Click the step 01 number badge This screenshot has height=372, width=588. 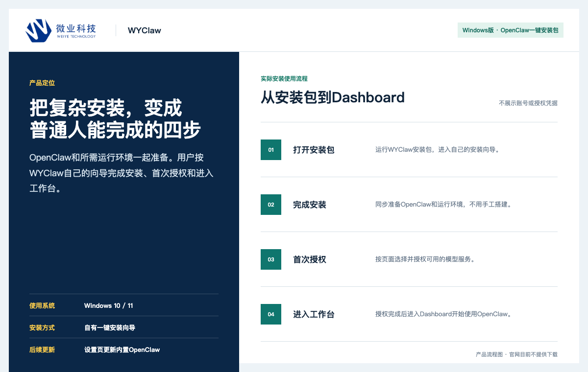pos(271,150)
